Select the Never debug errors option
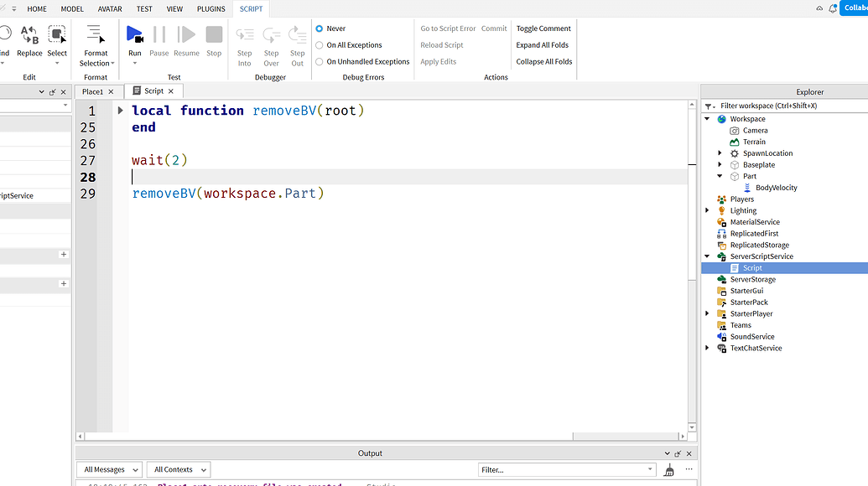This screenshot has width=868, height=486. (320, 28)
